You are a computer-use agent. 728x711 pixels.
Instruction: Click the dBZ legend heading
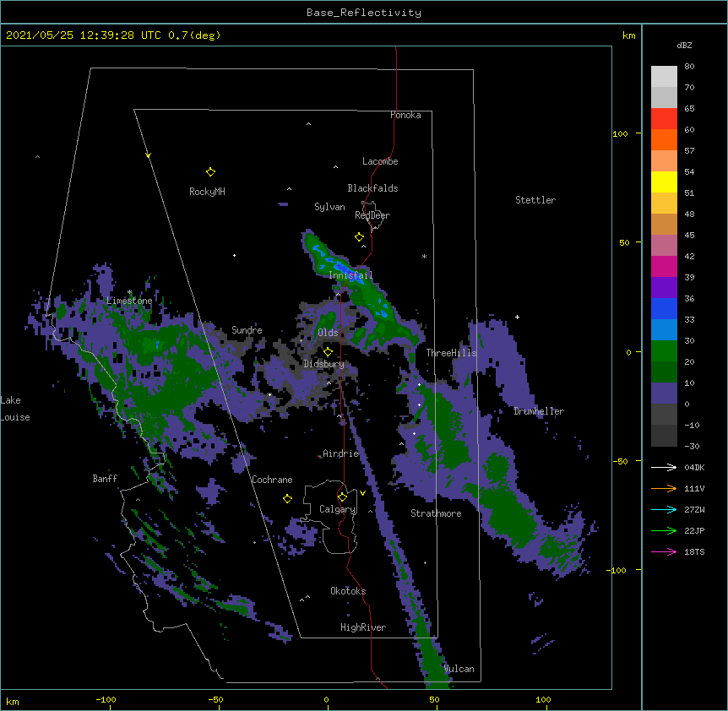684,46
